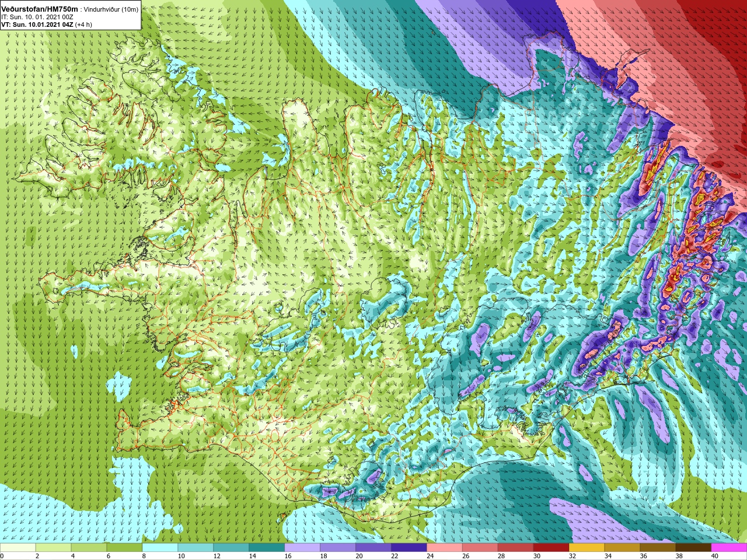Choose the 22–24 dark indigo legend swatch
The height and width of the screenshot is (560, 747).
coord(409,547)
